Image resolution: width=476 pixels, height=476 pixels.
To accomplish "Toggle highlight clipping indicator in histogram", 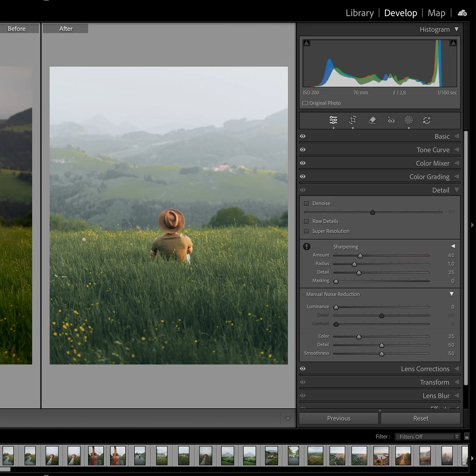I will (x=453, y=43).
